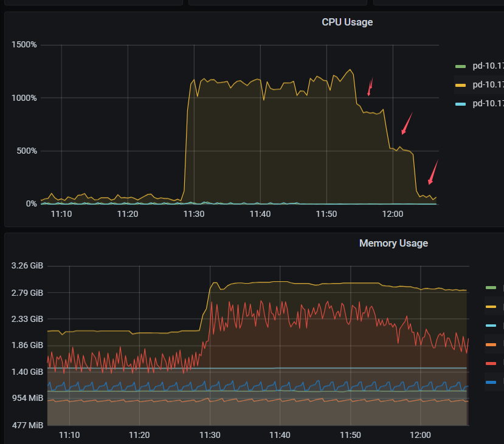The image size is (504, 444).
Task: Click 11:20 time label under CPU Usage chart
Action: [x=128, y=214]
